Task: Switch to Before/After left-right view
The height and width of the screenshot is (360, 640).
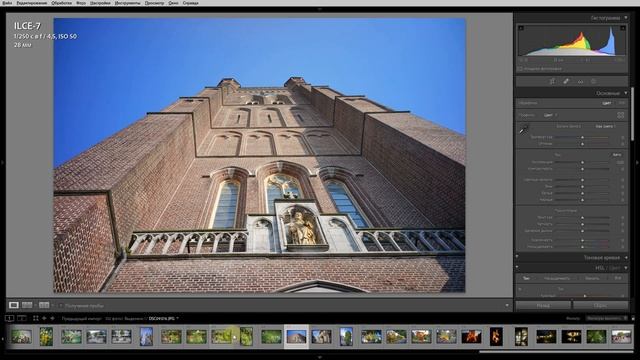Action: click(x=27, y=305)
